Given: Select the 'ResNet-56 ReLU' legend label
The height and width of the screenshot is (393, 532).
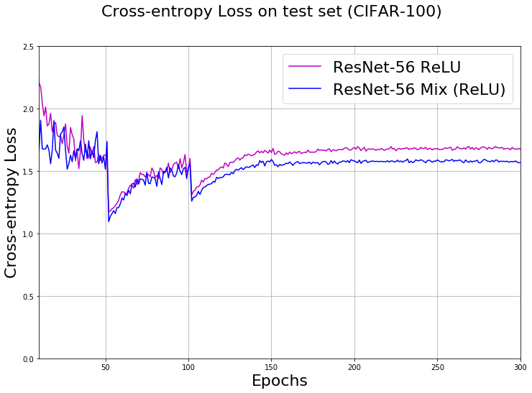Looking at the screenshot, I should 397,67.
